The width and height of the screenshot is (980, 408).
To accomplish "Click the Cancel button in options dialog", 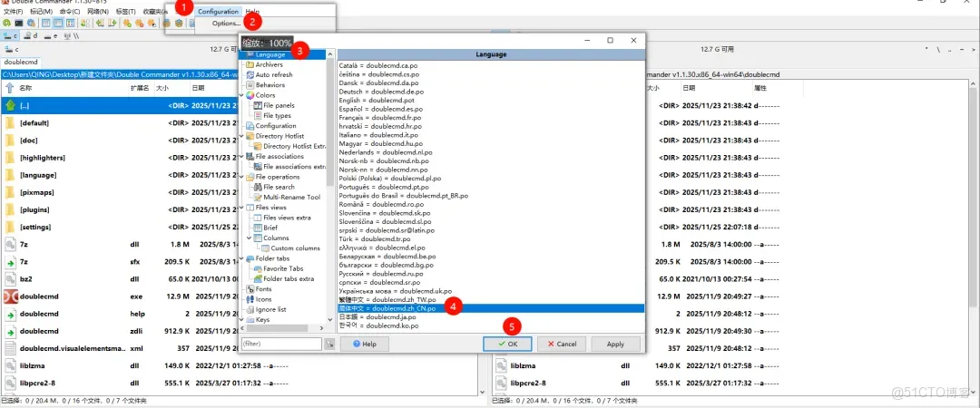I will (x=561, y=345).
